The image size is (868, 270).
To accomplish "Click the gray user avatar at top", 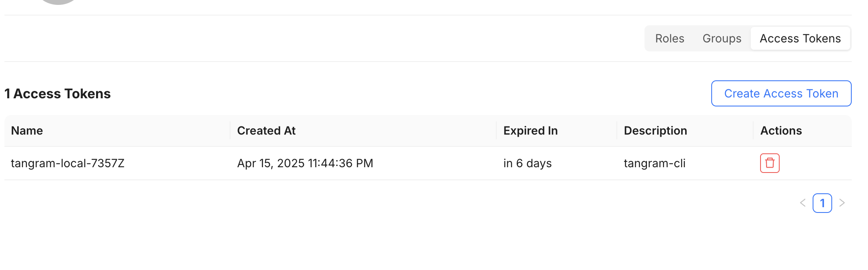I will (x=58, y=2).
